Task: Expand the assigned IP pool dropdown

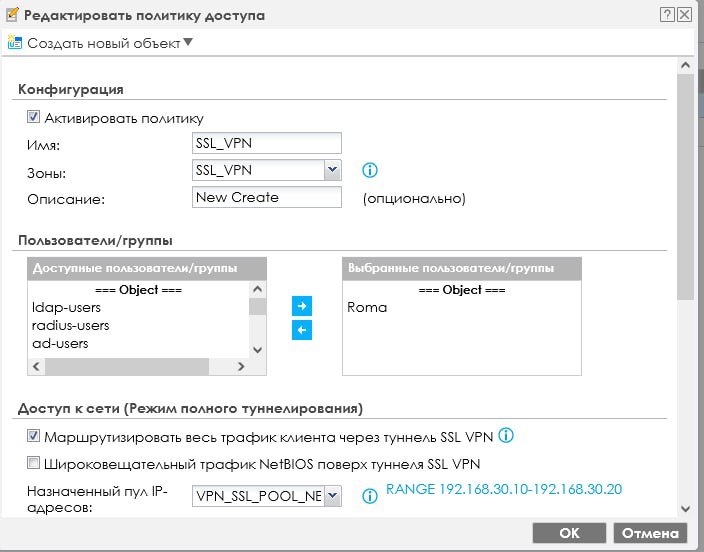Action: pos(333,496)
